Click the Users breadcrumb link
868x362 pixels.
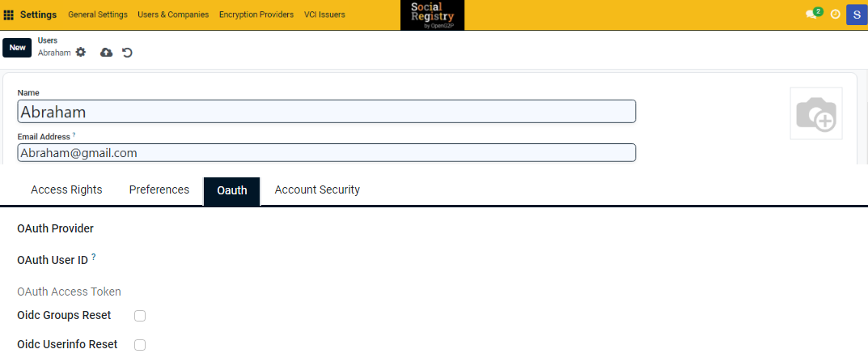point(47,40)
